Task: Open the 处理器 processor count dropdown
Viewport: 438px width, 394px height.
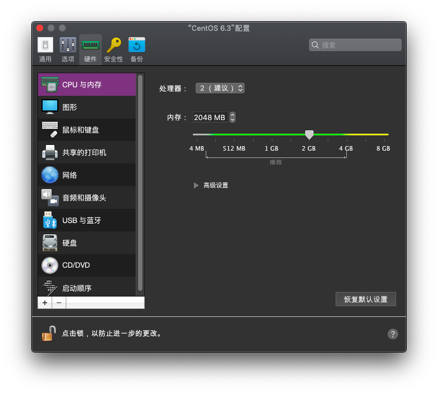Action: 220,88
